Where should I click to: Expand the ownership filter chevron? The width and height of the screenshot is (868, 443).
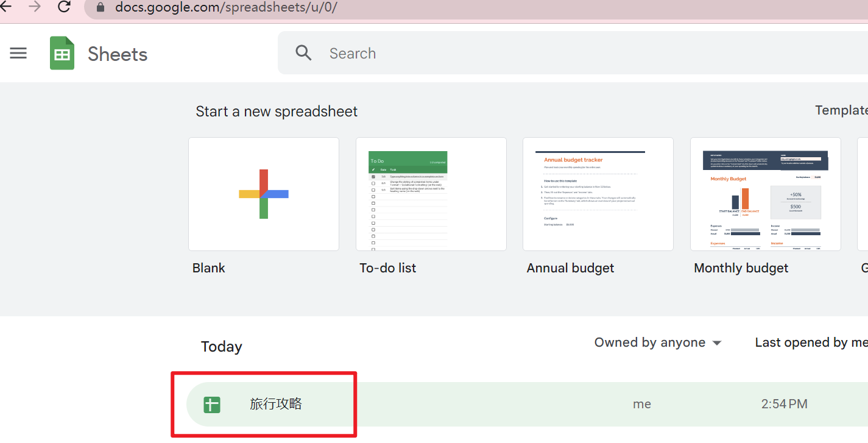click(x=716, y=342)
